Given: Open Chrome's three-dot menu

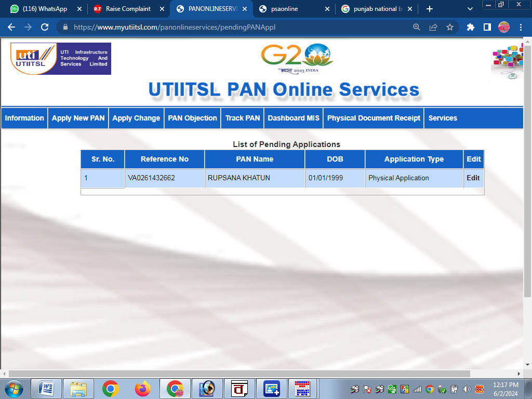Looking at the screenshot, I should point(521,28).
